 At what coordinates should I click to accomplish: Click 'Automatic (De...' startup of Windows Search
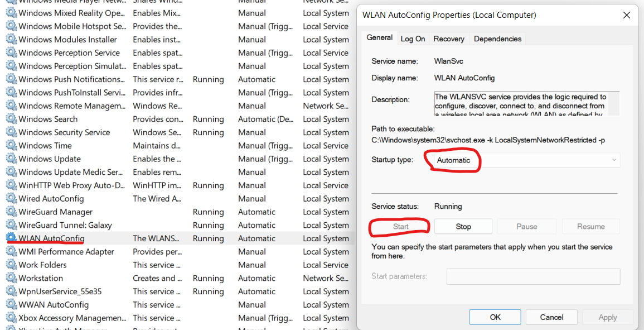coord(267,119)
